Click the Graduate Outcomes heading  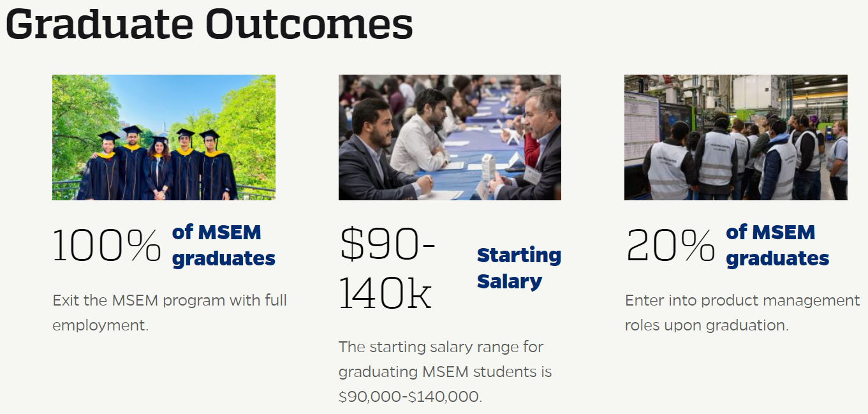point(209,24)
